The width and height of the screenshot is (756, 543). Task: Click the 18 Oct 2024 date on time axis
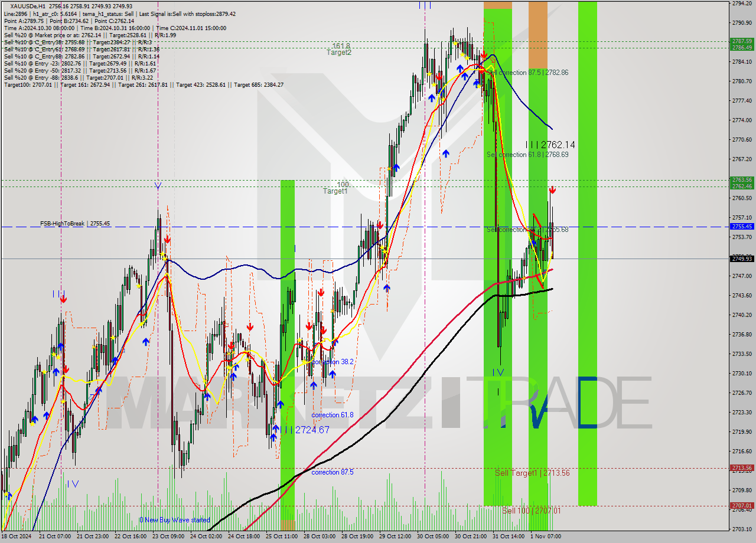pyautogui.click(x=16, y=536)
